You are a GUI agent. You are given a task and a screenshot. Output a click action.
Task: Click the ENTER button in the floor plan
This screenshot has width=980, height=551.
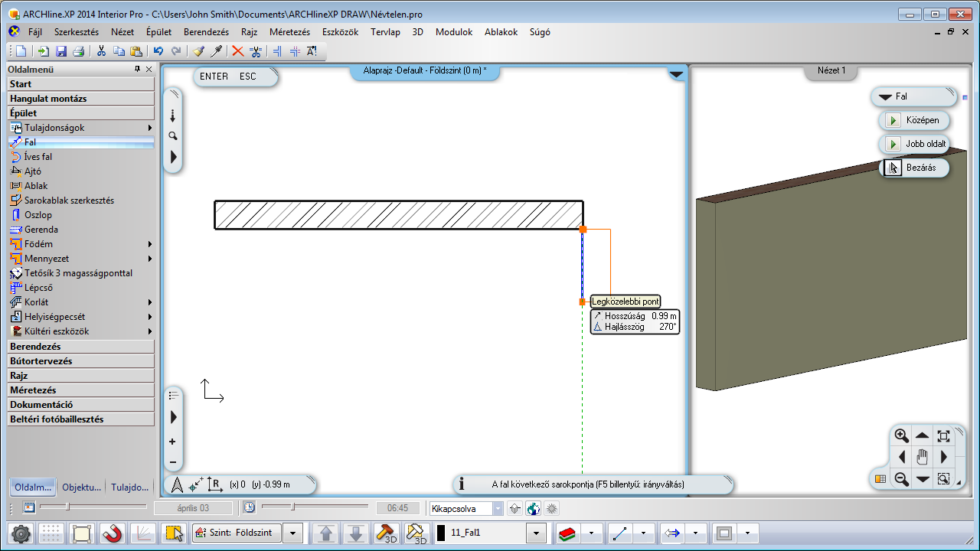pos(214,77)
